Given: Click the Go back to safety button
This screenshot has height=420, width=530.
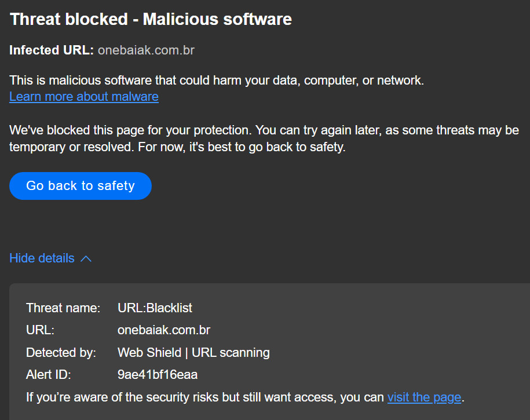Looking at the screenshot, I should (80, 186).
